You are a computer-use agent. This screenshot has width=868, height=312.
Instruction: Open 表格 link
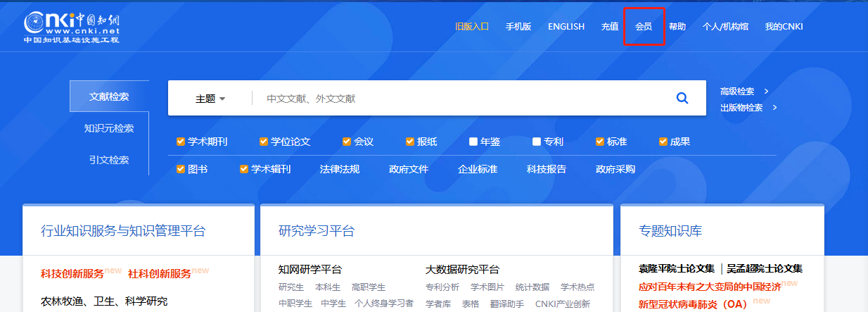pyautogui.click(x=471, y=304)
